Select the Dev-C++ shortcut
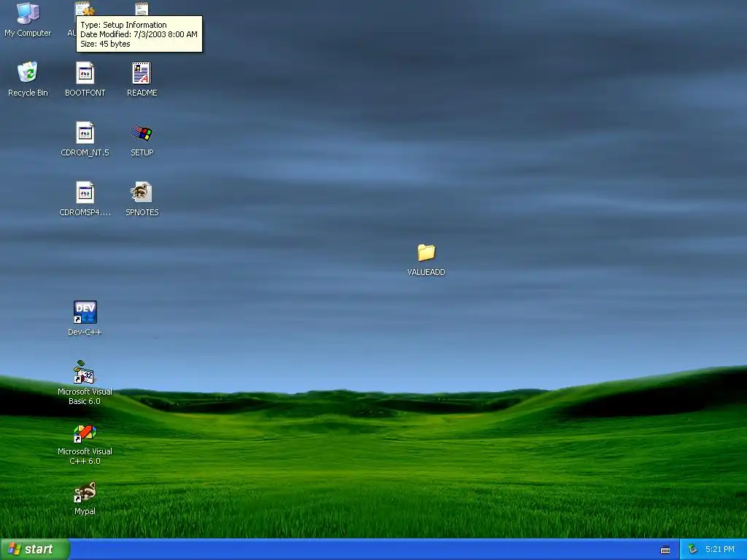Viewport: 747px width, 560px height. pyautogui.click(x=85, y=312)
